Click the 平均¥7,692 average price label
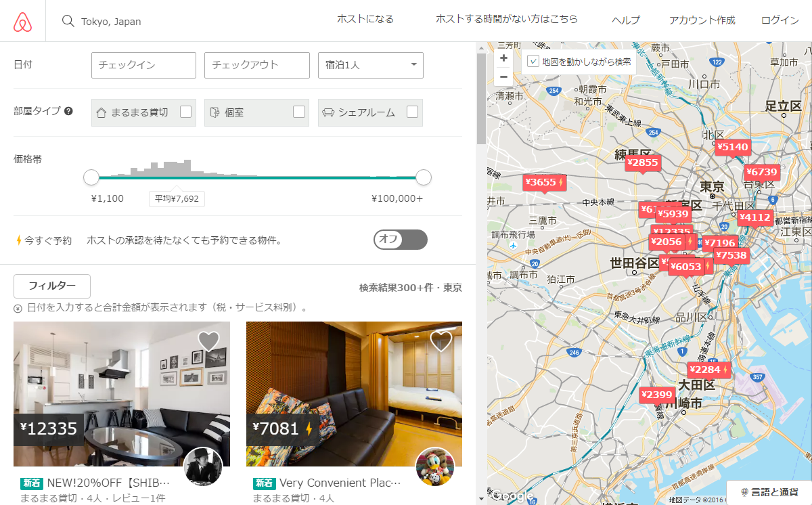812x505 pixels. [177, 199]
